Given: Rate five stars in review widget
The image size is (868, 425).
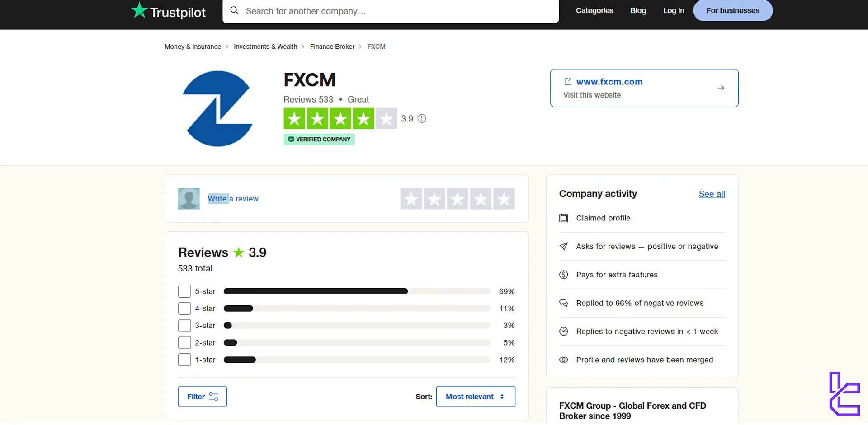Looking at the screenshot, I should point(504,199).
